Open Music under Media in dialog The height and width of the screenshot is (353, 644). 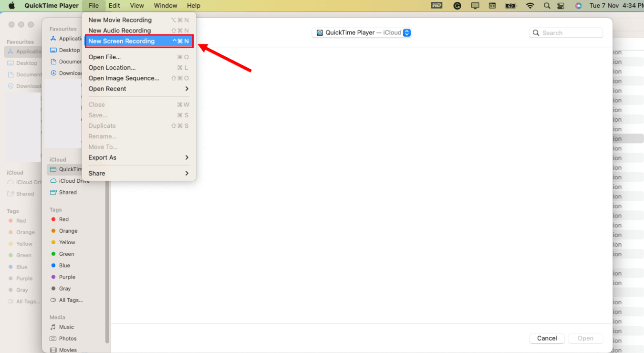62,327
